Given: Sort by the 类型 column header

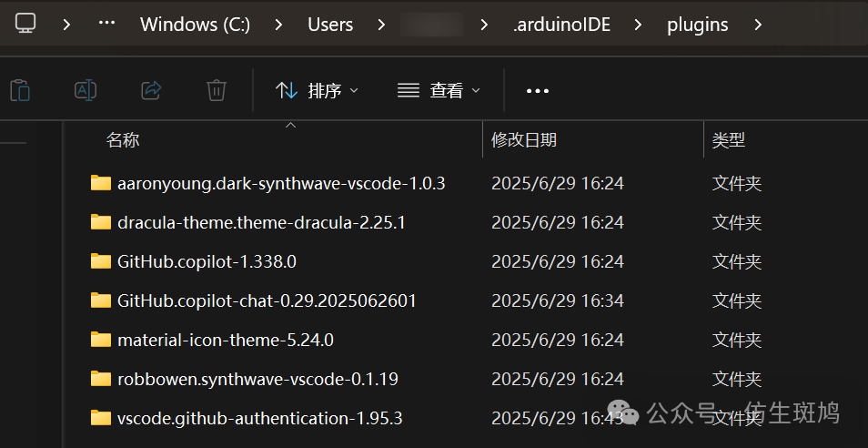Looking at the screenshot, I should (729, 140).
